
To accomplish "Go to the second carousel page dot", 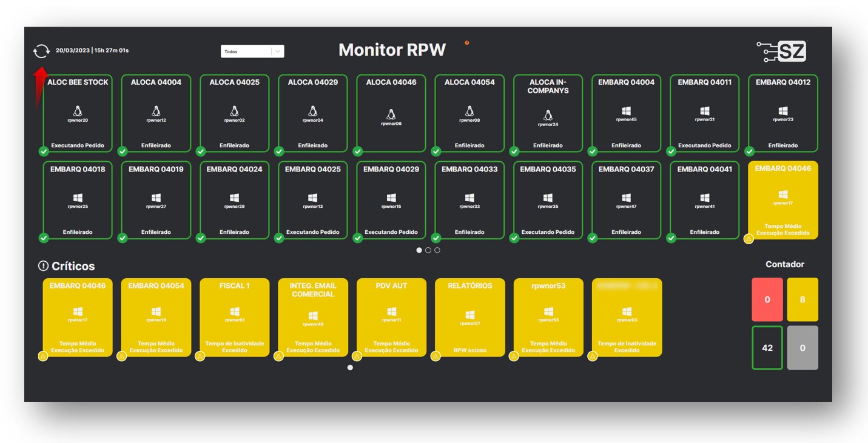I will pyautogui.click(x=428, y=250).
